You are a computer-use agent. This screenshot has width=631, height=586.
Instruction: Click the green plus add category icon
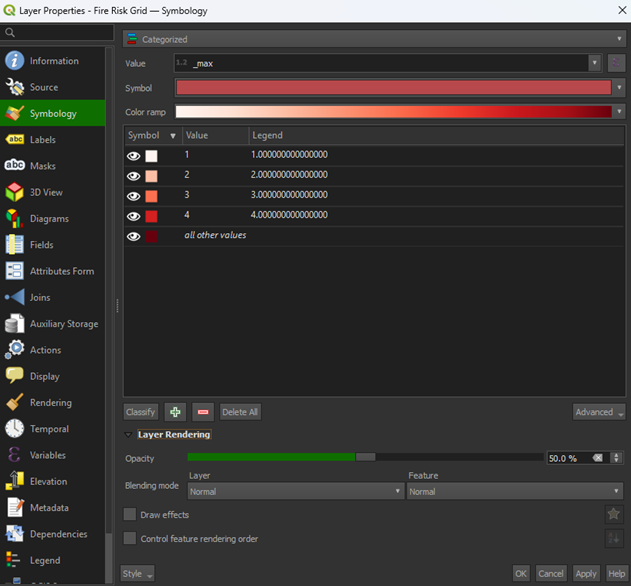tap(176, 412)
